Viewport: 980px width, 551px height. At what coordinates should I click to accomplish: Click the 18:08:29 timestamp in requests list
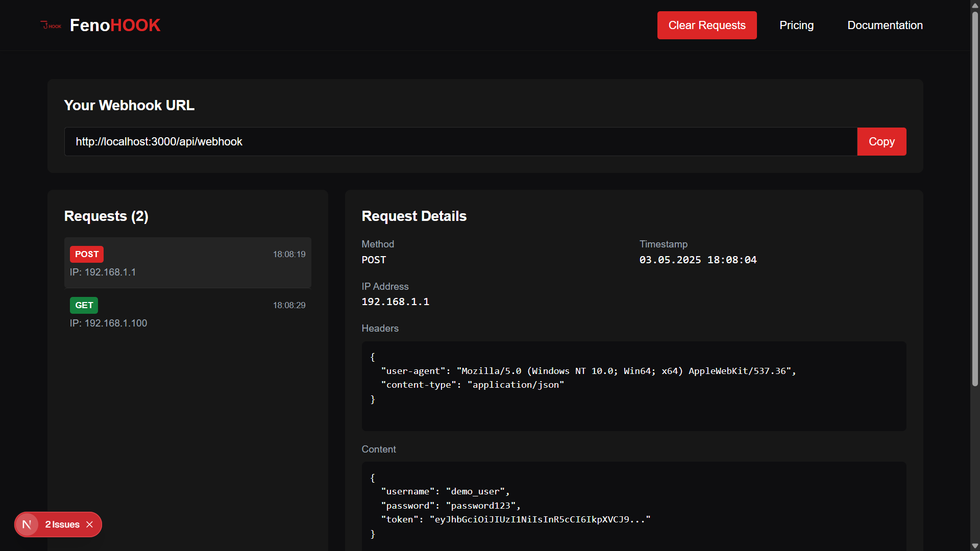289,305
